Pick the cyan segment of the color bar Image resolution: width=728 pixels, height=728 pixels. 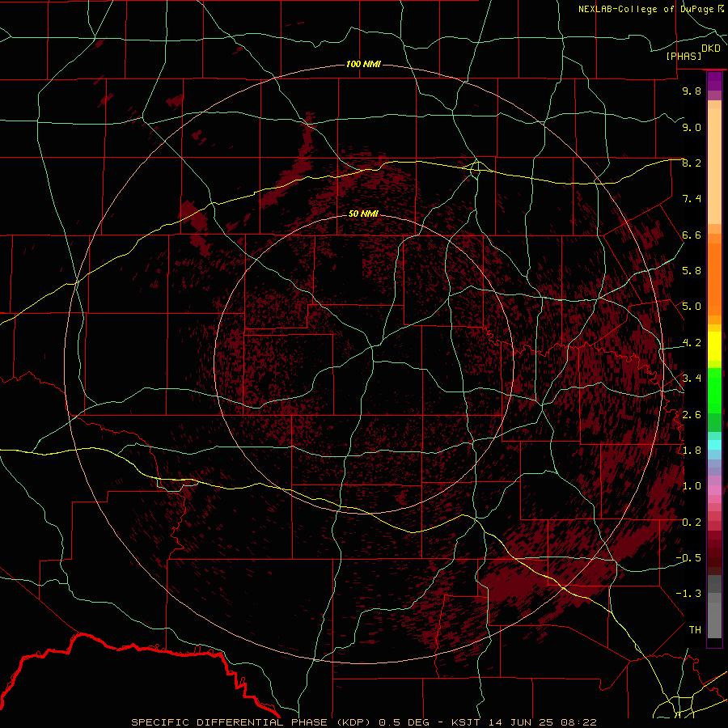(714, 445)
